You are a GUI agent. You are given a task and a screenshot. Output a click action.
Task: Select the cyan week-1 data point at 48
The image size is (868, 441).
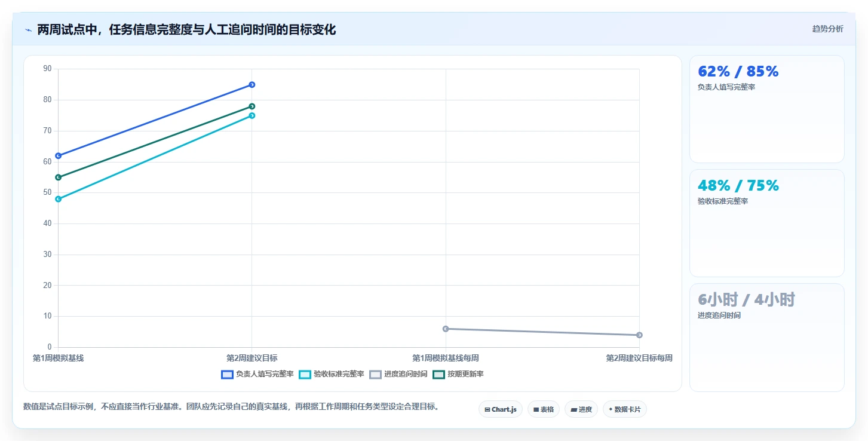(x=59, y=199)
